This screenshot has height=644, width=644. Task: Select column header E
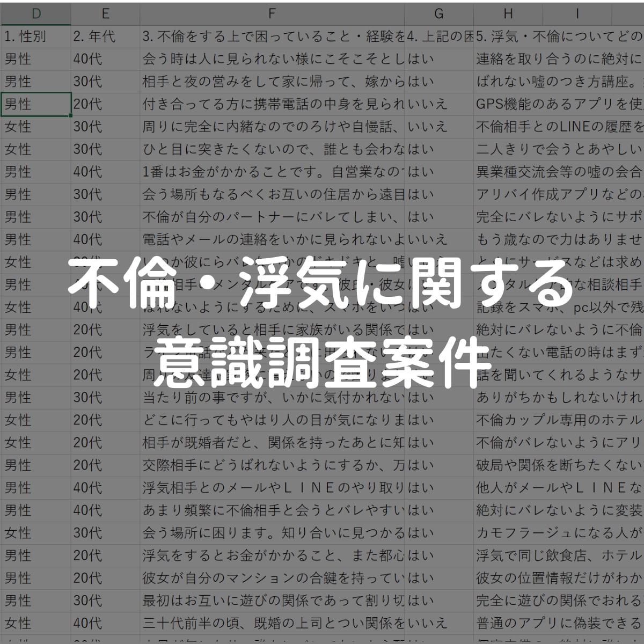[105, 14]
